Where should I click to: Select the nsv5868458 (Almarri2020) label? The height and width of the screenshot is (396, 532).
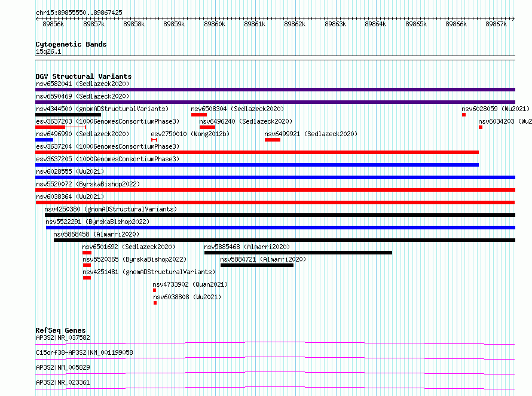point(96,234)
